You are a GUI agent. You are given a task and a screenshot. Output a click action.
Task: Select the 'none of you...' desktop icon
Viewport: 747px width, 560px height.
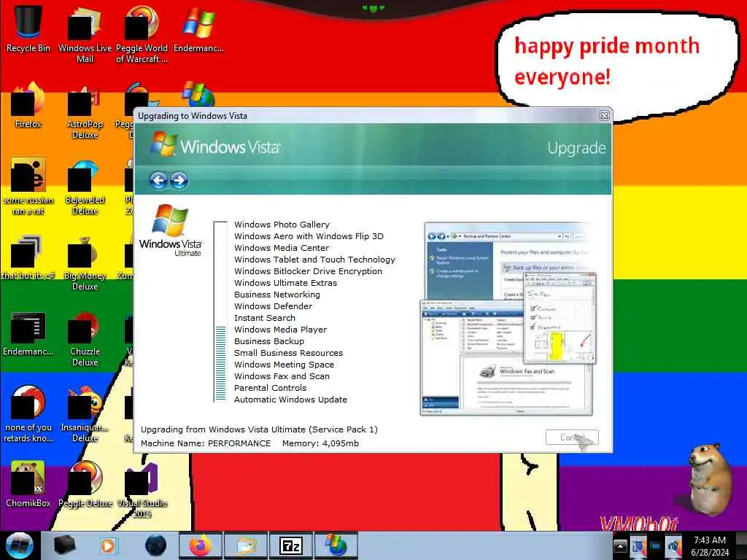click(x=28, y=413)
